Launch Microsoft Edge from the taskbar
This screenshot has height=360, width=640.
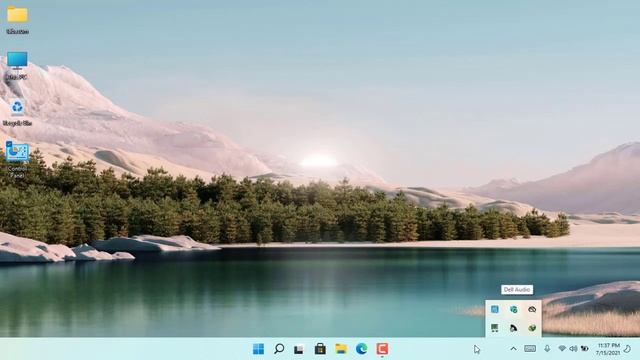click(362, 349)
